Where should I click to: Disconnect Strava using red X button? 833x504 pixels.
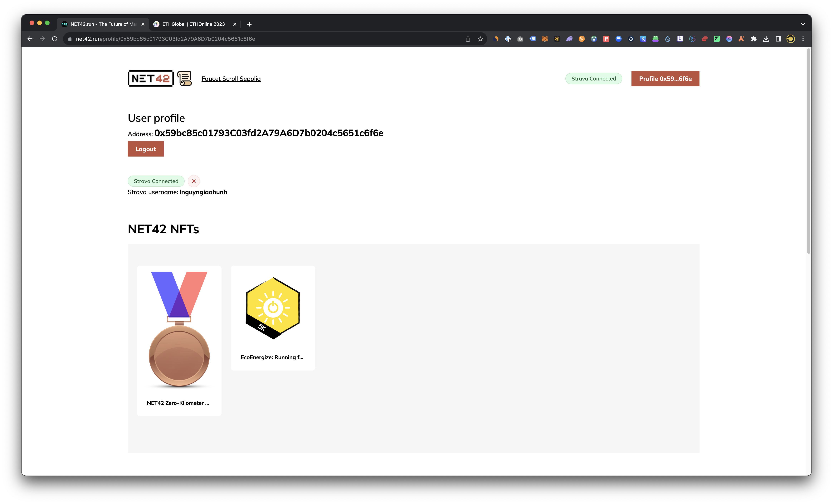[194, 181]
